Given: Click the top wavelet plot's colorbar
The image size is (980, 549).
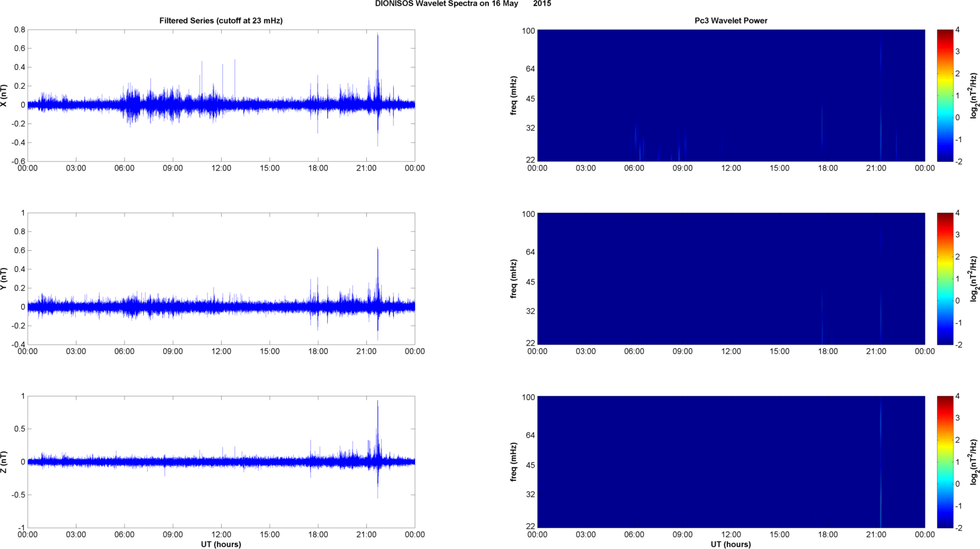Looking at the screenshot, I should (945, 96).
